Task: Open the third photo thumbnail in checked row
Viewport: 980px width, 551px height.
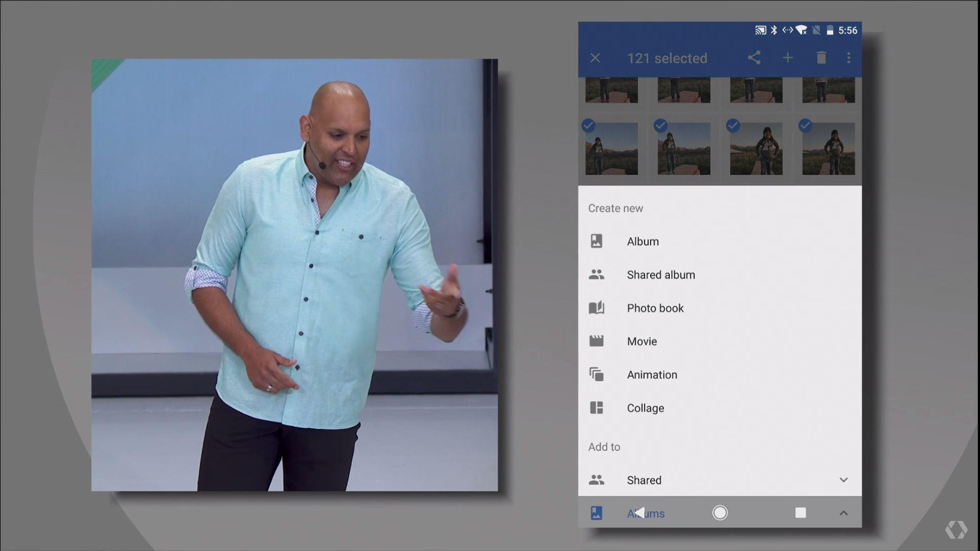Action: [756, 148]
